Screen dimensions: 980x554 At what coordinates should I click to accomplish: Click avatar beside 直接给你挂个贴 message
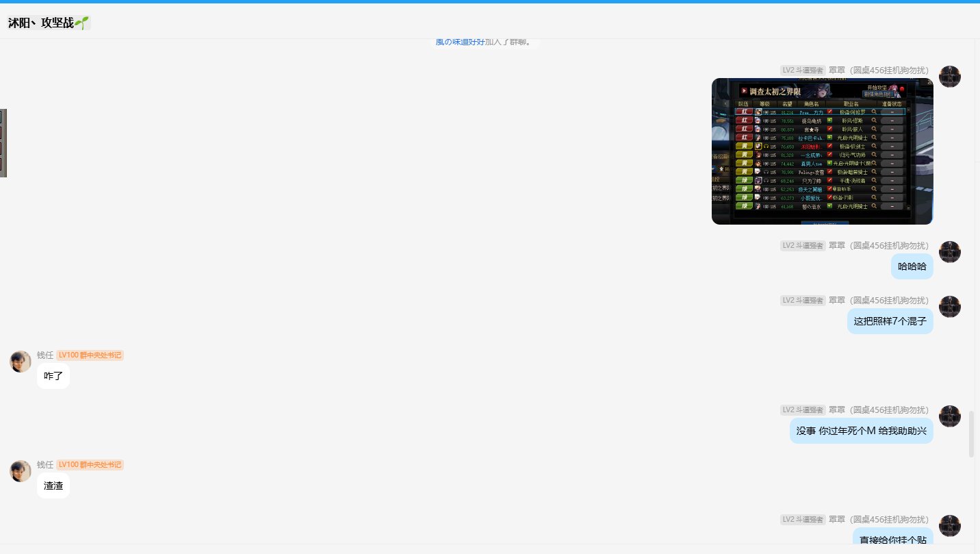[949, 526]
